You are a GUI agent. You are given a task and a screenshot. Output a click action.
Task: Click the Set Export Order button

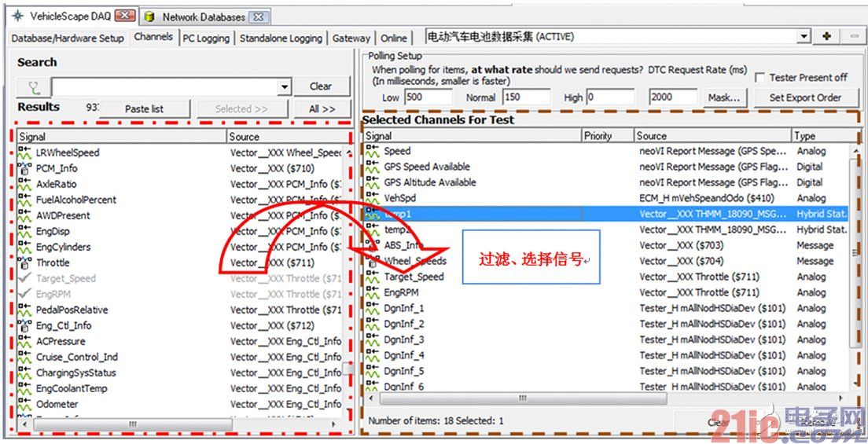[x=805, y=97]
